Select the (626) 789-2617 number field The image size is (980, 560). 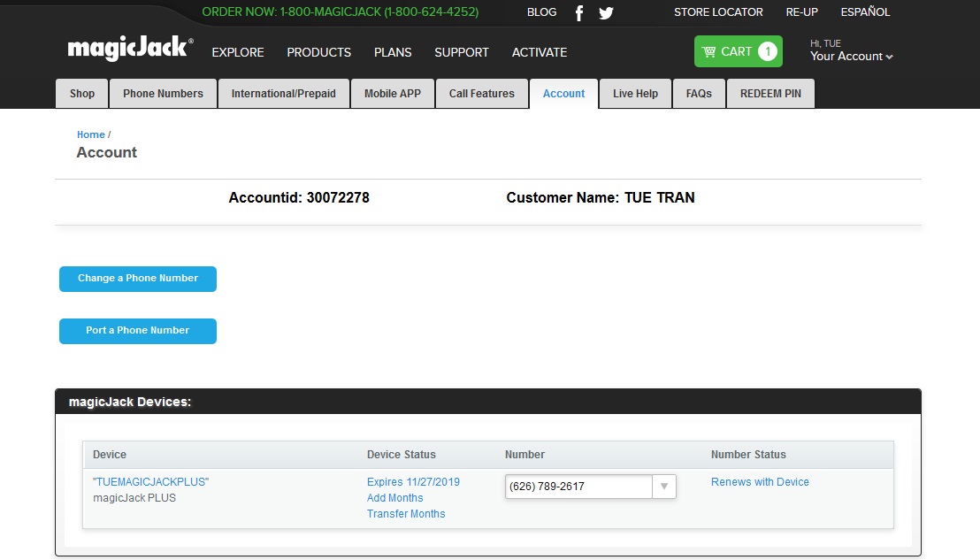(x=578, y=487)
